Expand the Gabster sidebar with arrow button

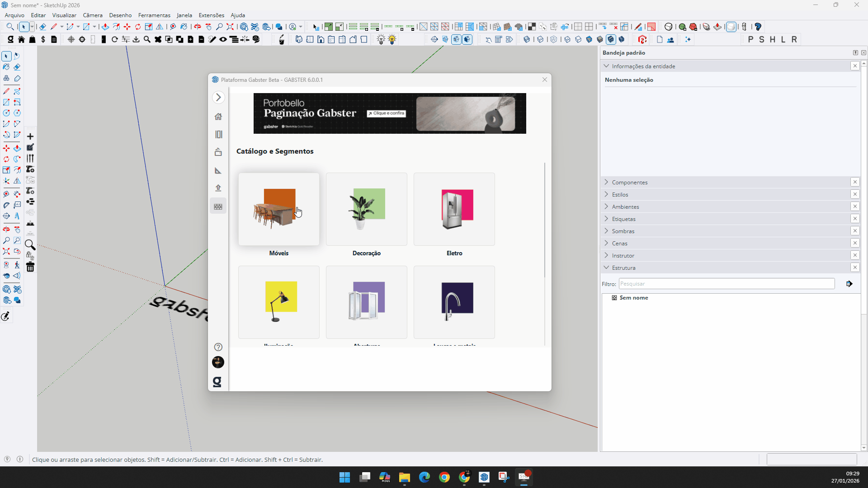pos(218,97)
